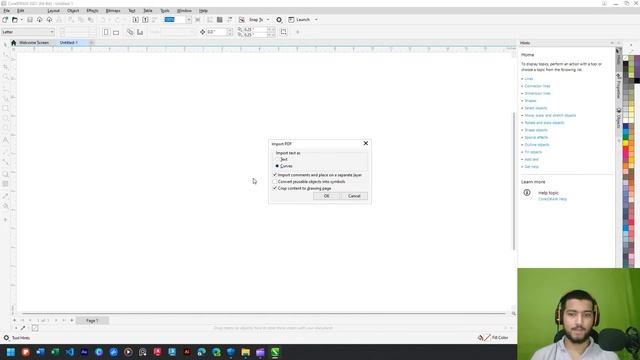
Task: Open the zoom level dropdown arrow
Action: [189, 20]
